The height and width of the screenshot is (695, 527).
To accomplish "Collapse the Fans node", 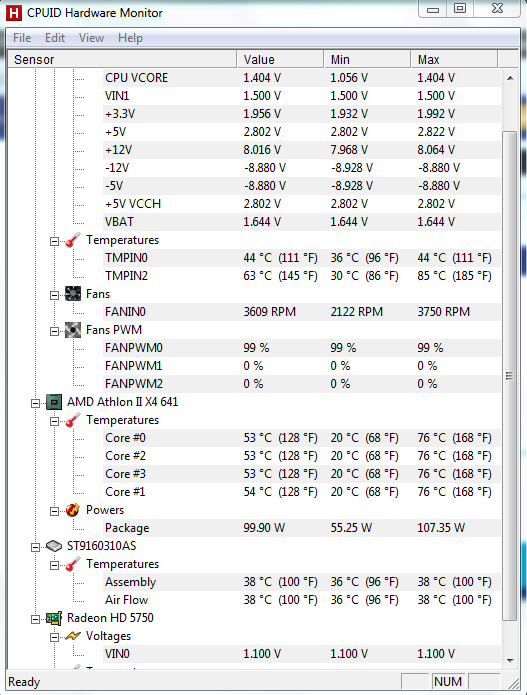I will pyautogui.click(x=54, y=296).
